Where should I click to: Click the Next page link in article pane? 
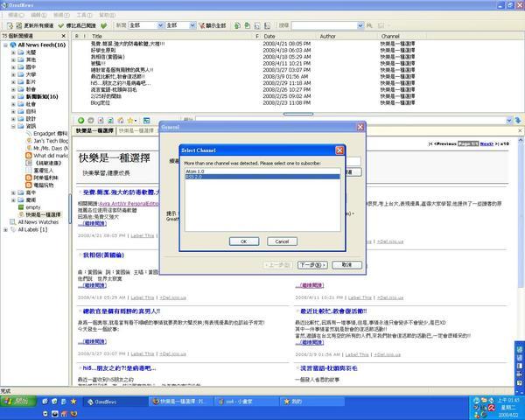point(486,144)
